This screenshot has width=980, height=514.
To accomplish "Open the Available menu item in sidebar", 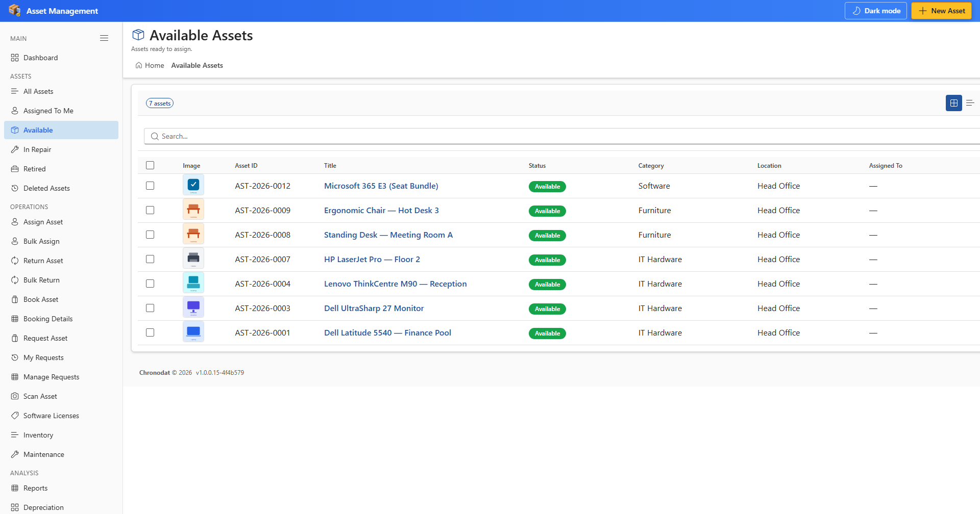I will tap(61, 130).
